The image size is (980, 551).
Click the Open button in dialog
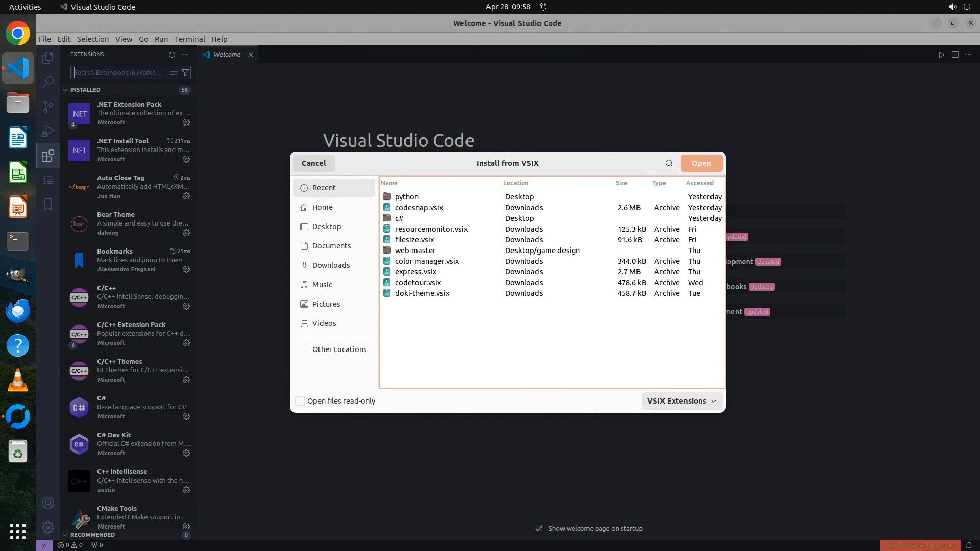pos(701,163)
